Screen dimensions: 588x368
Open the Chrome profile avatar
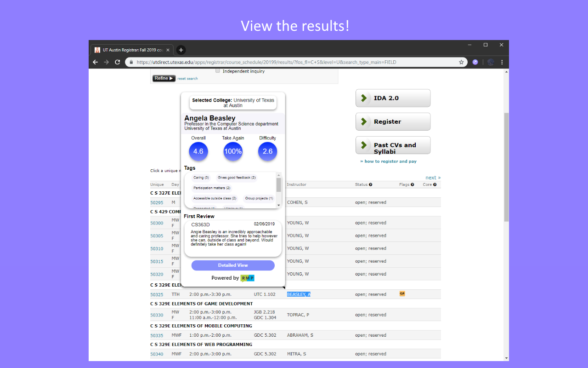(x=491, y=62)
